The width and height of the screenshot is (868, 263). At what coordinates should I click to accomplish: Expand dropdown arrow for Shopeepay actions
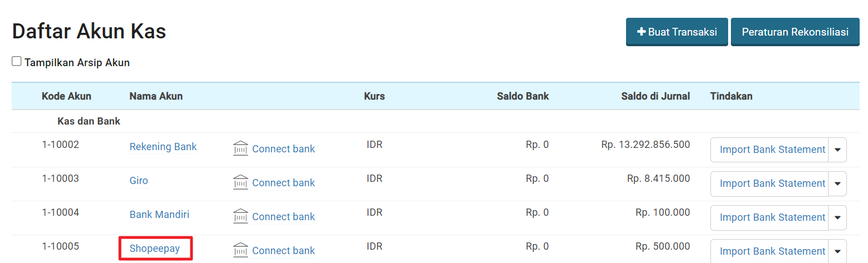[x=837, y=251]
